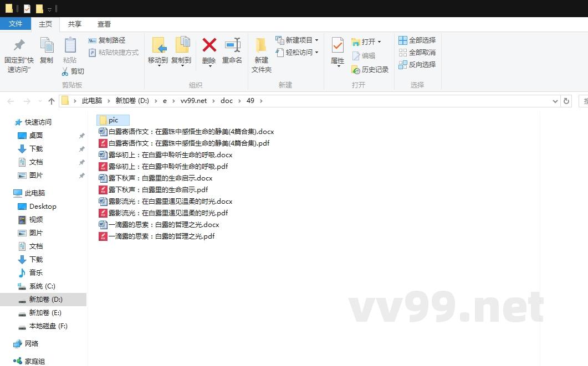The image size is (588, 366).
Task: Expand the address bar history dropdown arrow
Action: [555, 101]
